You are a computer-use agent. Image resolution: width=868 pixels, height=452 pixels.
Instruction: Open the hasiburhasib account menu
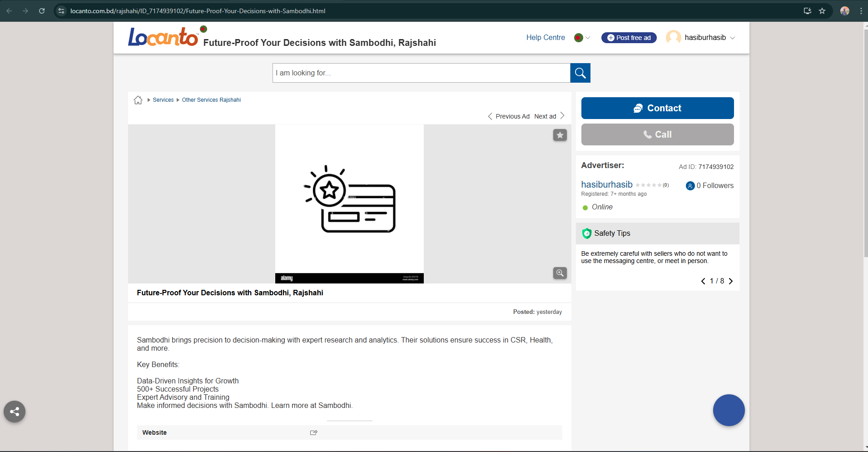coord(701,38)
